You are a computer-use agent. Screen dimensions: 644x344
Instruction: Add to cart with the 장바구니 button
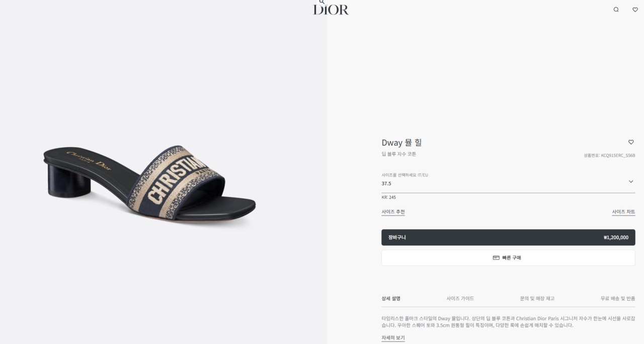click(x=508, y=237)
